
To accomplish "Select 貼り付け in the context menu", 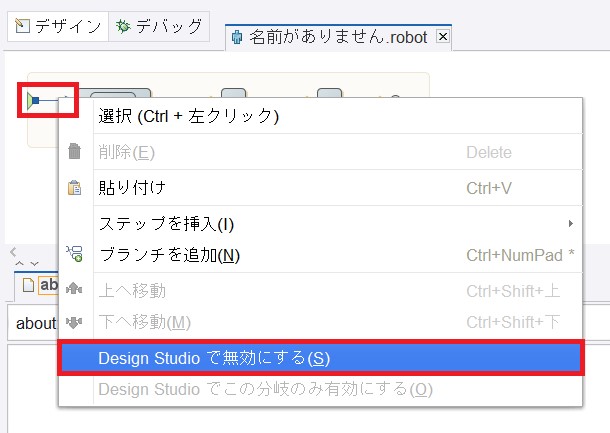I will click(321, 188).
